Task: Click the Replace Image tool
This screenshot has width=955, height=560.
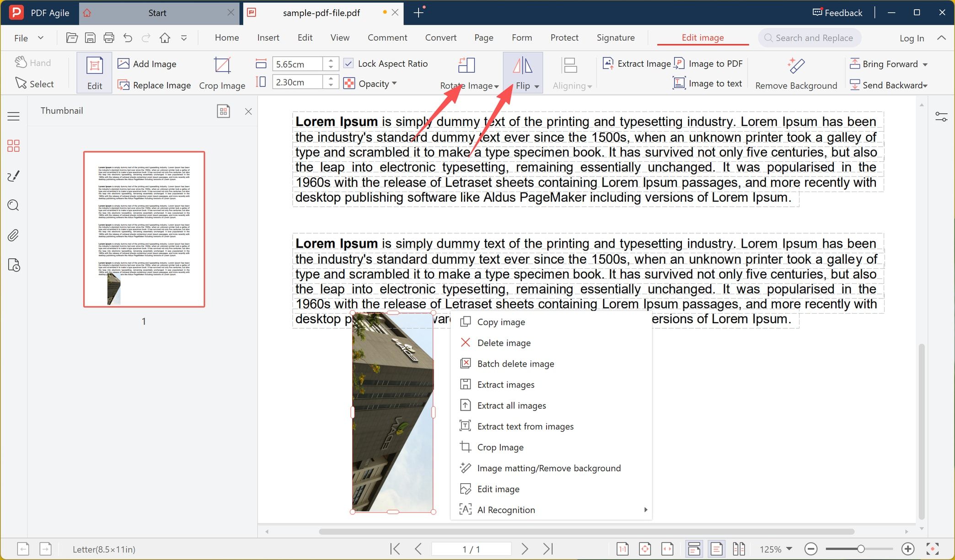Action: tap(154, 85)
